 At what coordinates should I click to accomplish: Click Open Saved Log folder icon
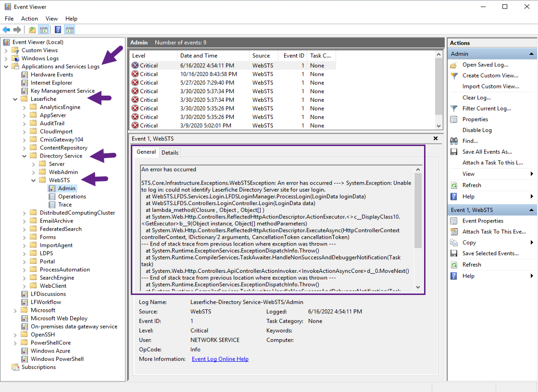453,65
